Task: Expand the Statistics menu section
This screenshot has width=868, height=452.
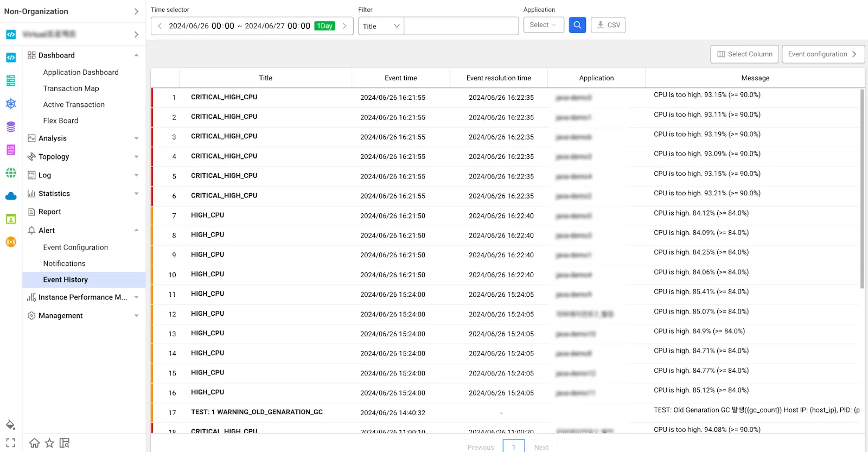Action: point(136,194)
